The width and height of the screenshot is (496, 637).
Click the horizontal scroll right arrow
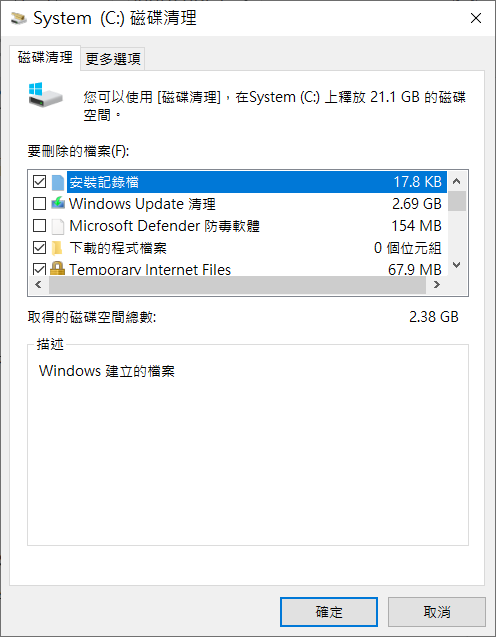437,285
